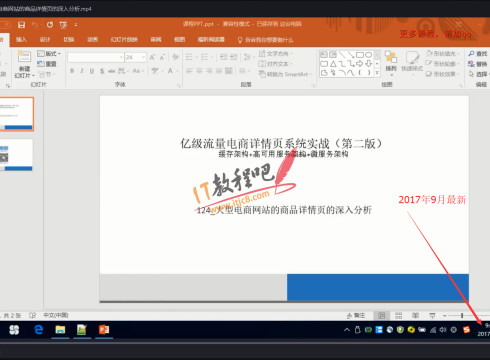The width and height of the screenshot is (490, 360).
Task: Click the Save icon in quick access toolbar
Action: coord(22,25)
